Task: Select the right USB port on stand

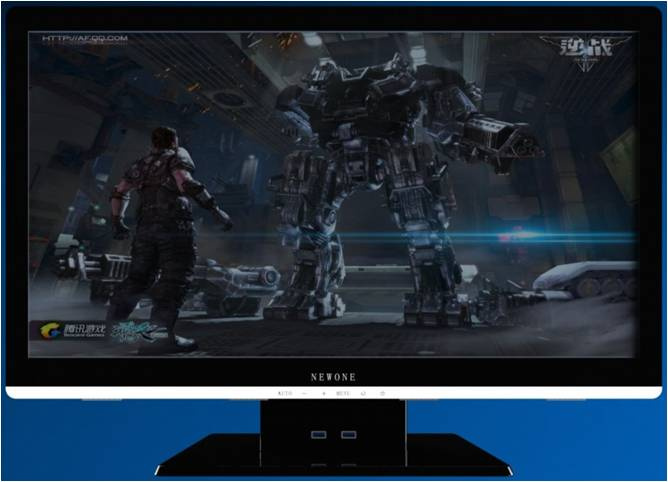Action: [348, 435]
